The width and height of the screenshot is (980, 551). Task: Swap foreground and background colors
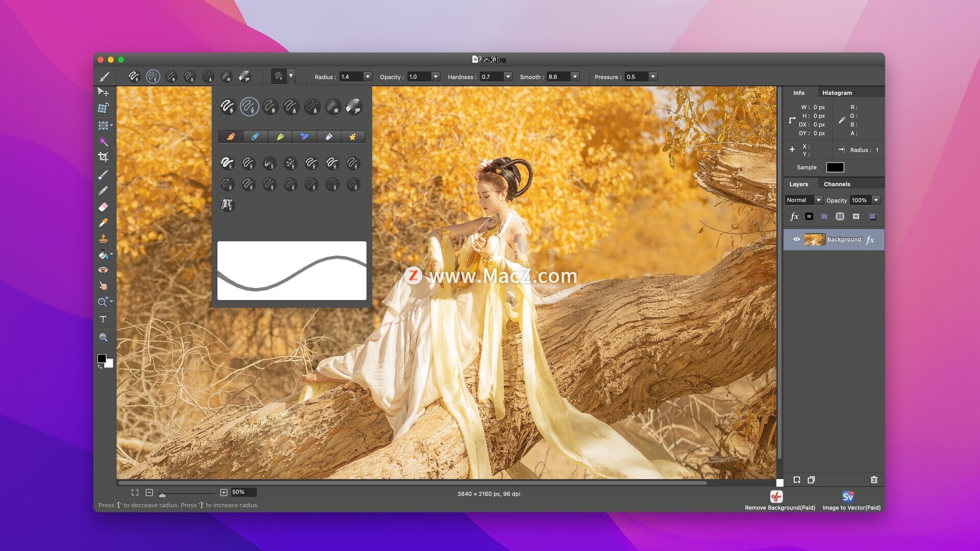100,367
